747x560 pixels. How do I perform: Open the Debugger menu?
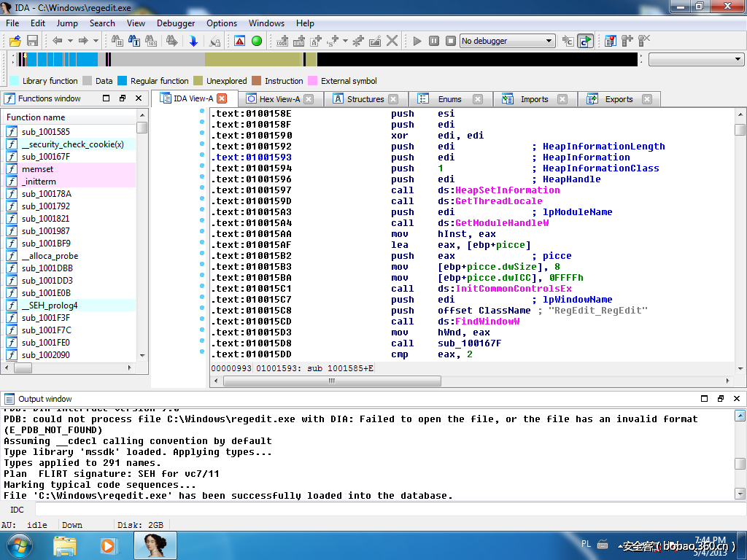(175, 23)
